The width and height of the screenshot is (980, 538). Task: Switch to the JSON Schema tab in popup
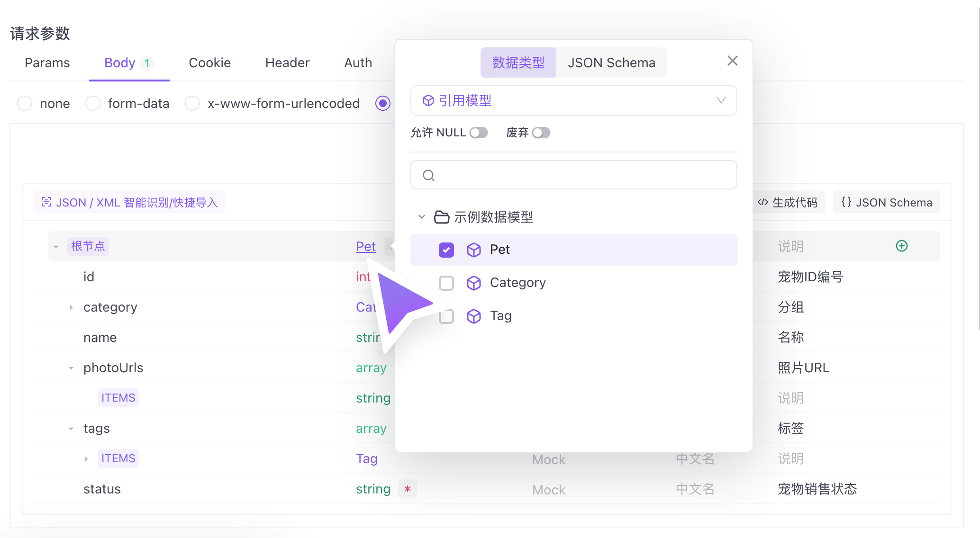tap(611, 63)
